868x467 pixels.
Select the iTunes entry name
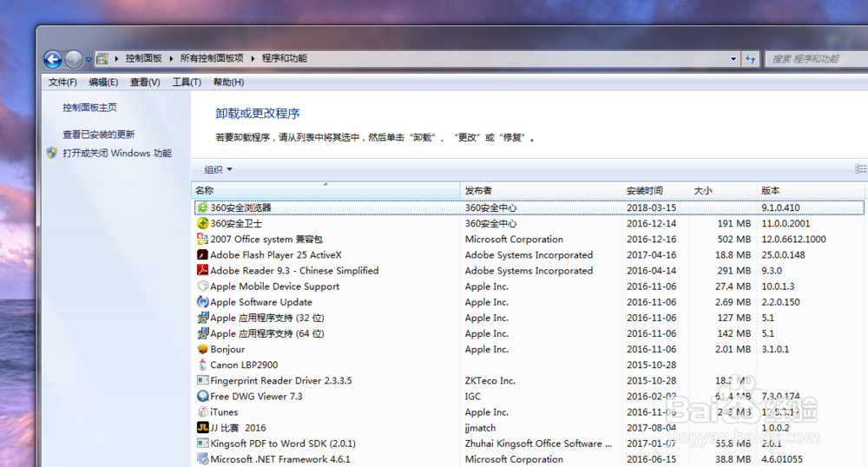pyautogui.click(x=224, y=412)
